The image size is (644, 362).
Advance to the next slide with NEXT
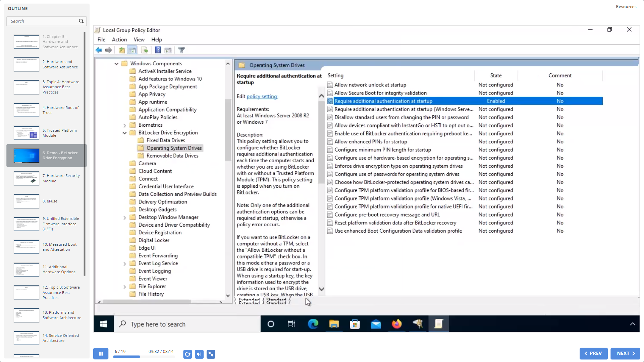click(x=625, y=353)
